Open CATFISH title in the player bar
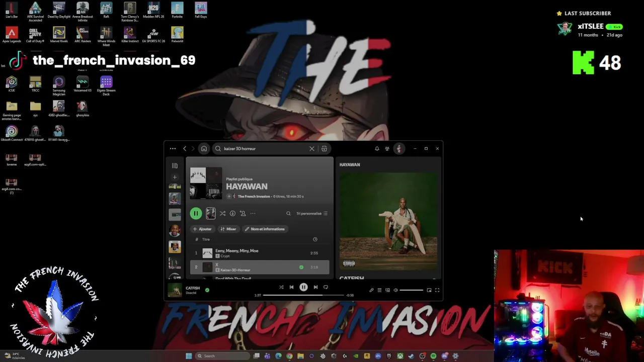 click(x=193, y=288)
